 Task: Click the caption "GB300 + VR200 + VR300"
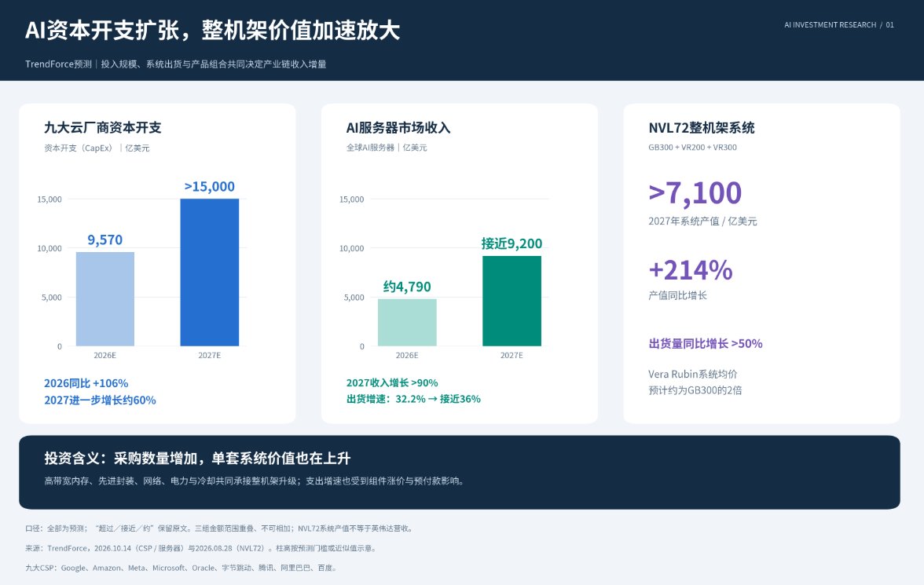point(692,148)
